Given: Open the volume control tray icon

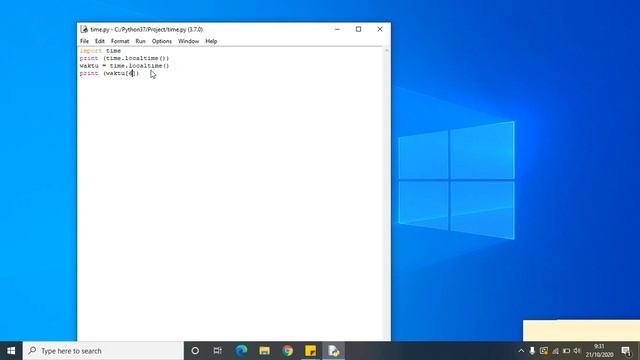Looking at the screenshot, I should pyautogui.click(x=577, y=351).
